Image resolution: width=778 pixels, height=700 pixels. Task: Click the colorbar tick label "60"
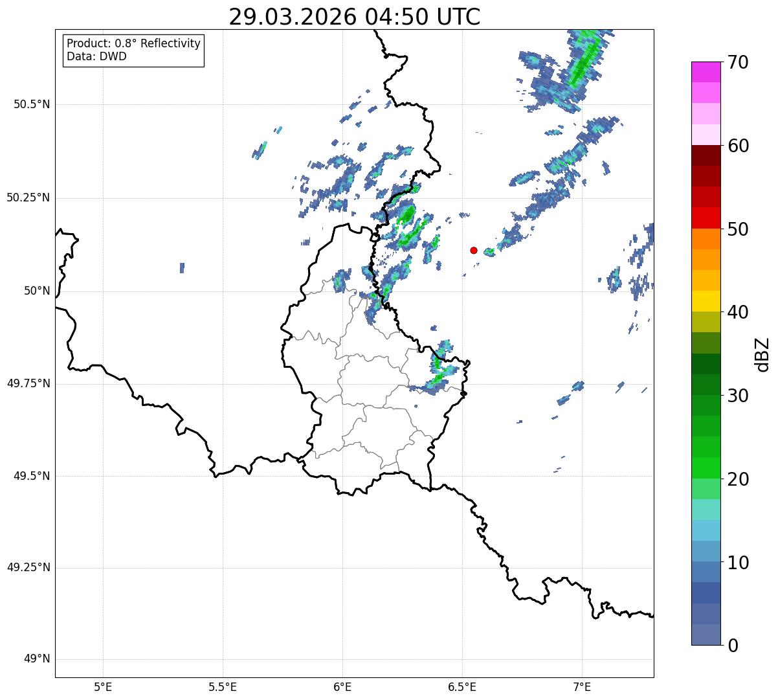[x=738, y=146]
